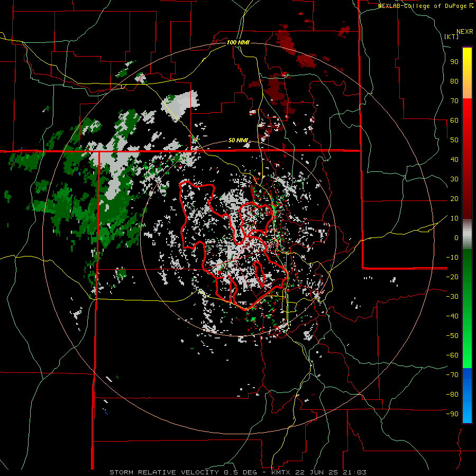This screenshot has height=476, width=476.
Task: Pick the yellow top segment of color bar
Action: pos(467,73)
